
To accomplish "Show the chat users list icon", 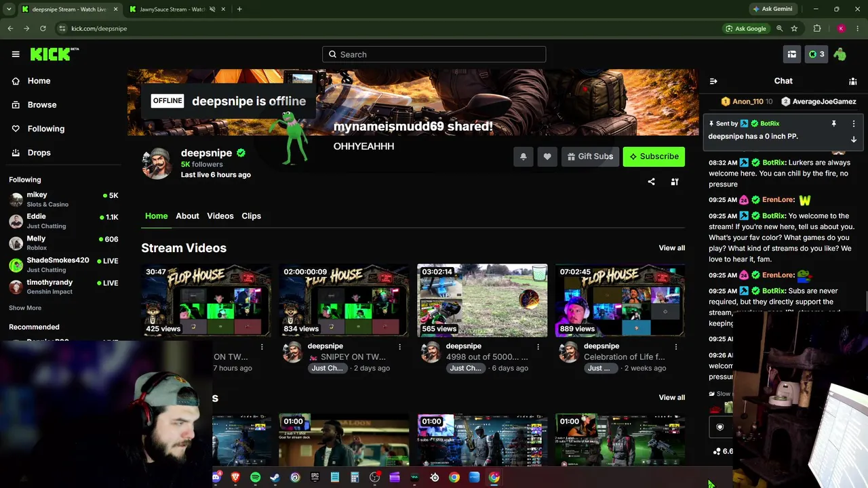I will (x=853, y=81).
